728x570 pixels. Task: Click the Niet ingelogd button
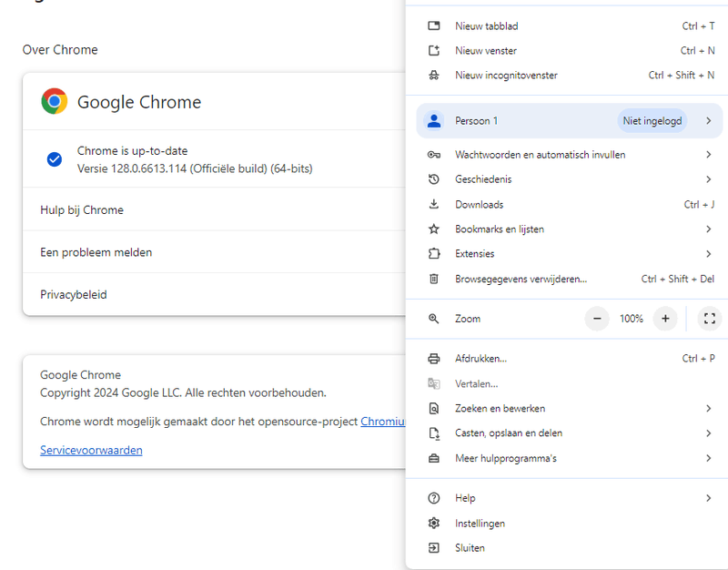click(652, 121)
